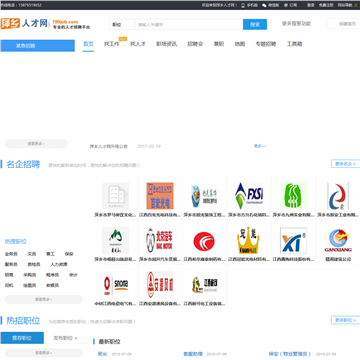Open the 手机版 phone icon link
Image resolution: width=360 pixels, height=360 pixels.
click(249, 5)
